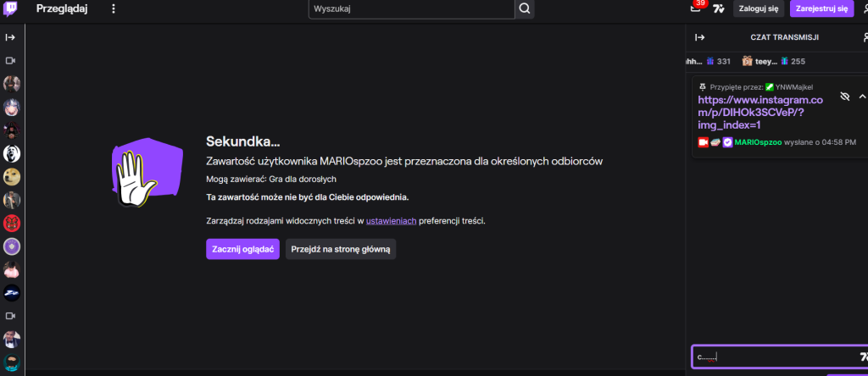Image resolution: width=868 pixels, height=376 pixels.
Task: Open the teal bearded avatar at sidebar bottom
Action: tap(12, 362)
